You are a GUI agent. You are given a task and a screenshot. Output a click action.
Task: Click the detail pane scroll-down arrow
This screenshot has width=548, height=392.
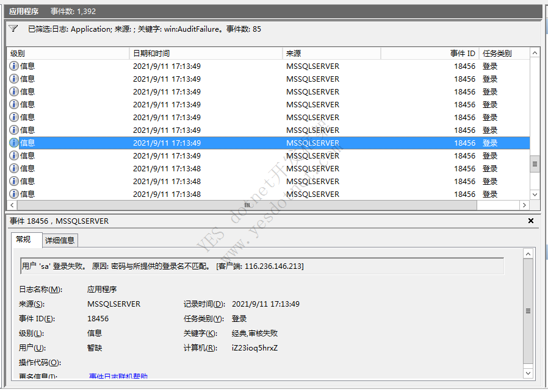(528, 373)
